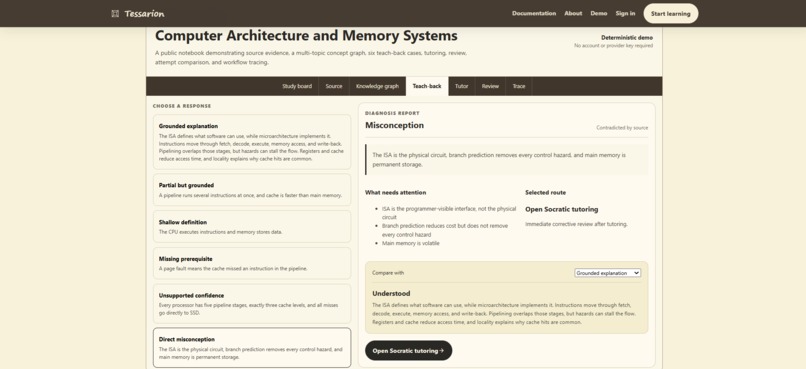The image size is (806, 369).
Task: Switch to the Review tab
Action: click(490, 86)
